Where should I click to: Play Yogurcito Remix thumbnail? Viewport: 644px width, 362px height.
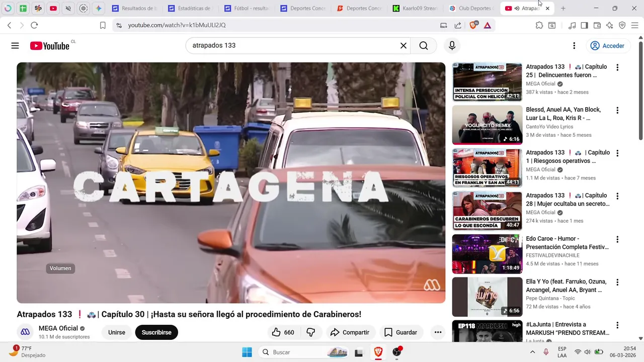click(487, 125)
